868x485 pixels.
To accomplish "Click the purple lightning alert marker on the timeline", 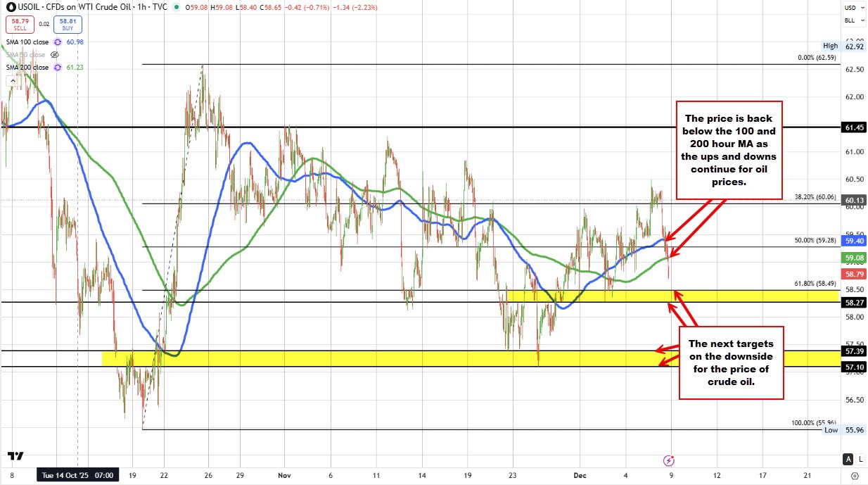I will point(668,461).
